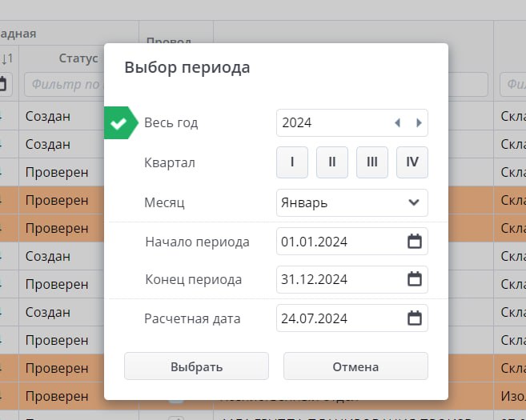Go to previous year with left arrow
This screenshot has height=420, width=526.
[x=398, y=123]
